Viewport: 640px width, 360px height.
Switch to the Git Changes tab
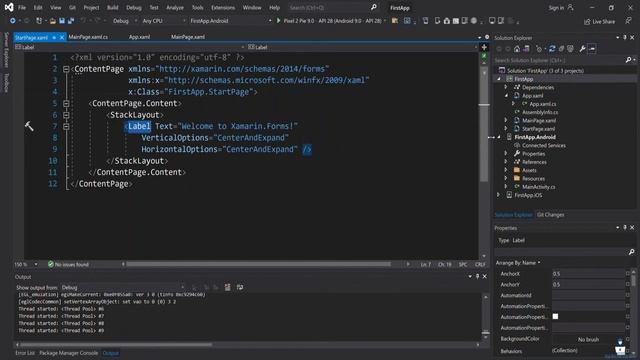point(550,215)
